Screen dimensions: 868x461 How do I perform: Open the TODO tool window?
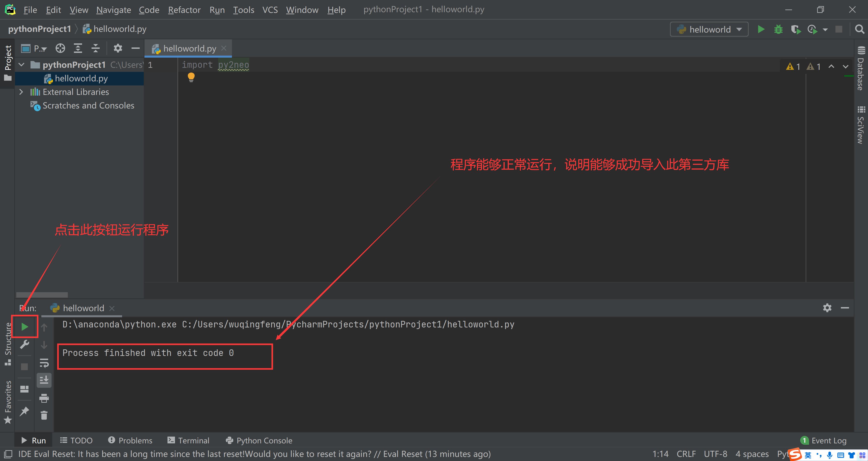[x=76, y=440]
